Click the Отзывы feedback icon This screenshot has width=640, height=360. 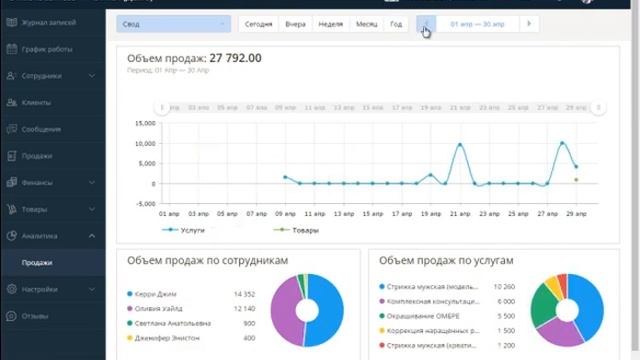tap(12, 316)
